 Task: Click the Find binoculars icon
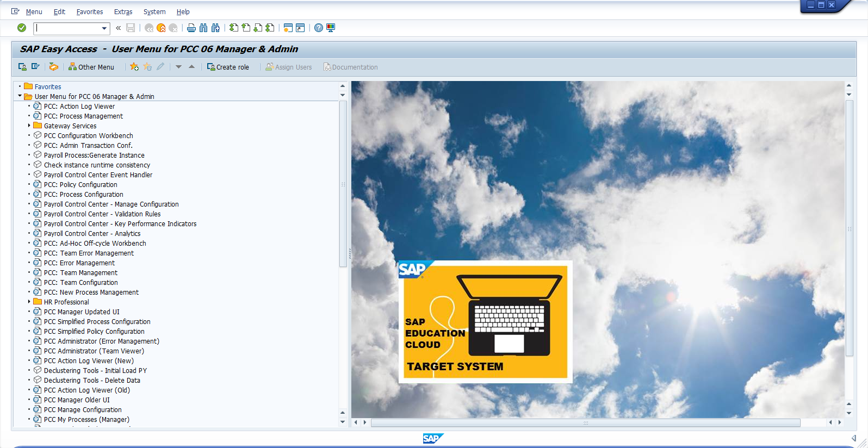[x=203, y=28]
